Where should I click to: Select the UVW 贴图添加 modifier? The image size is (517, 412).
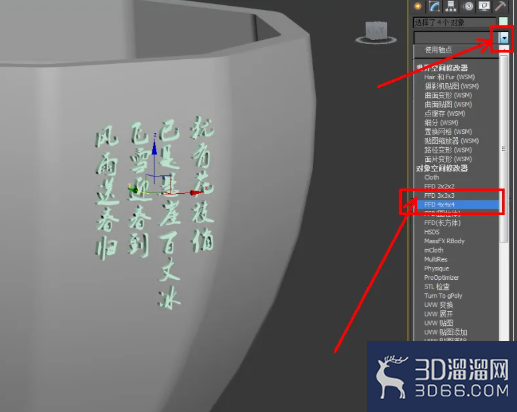[445, 332]
